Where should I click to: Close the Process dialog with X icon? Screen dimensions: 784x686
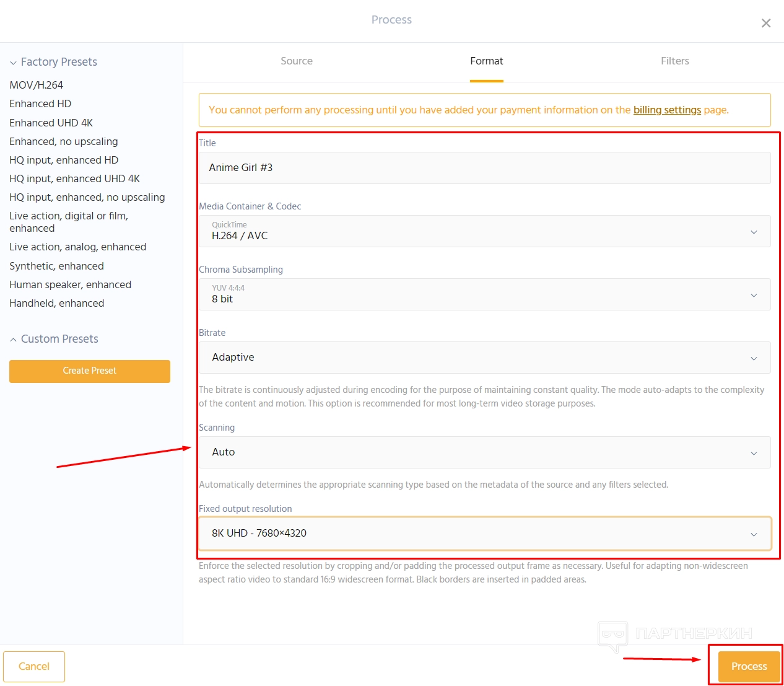pos(765,23)
